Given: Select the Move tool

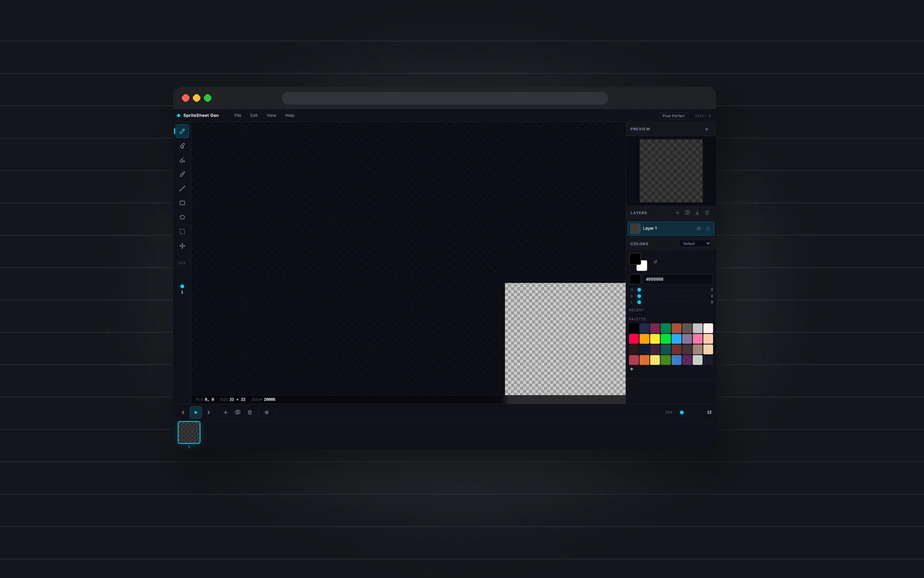Looking at the screenshot, I should point(182,246).
